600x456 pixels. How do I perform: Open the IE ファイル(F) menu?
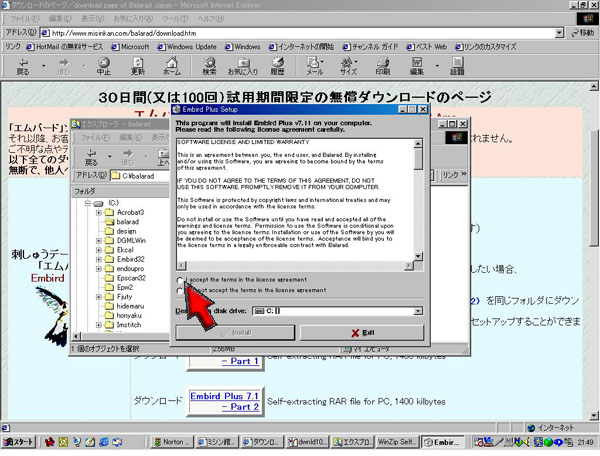tap(24, 18)
